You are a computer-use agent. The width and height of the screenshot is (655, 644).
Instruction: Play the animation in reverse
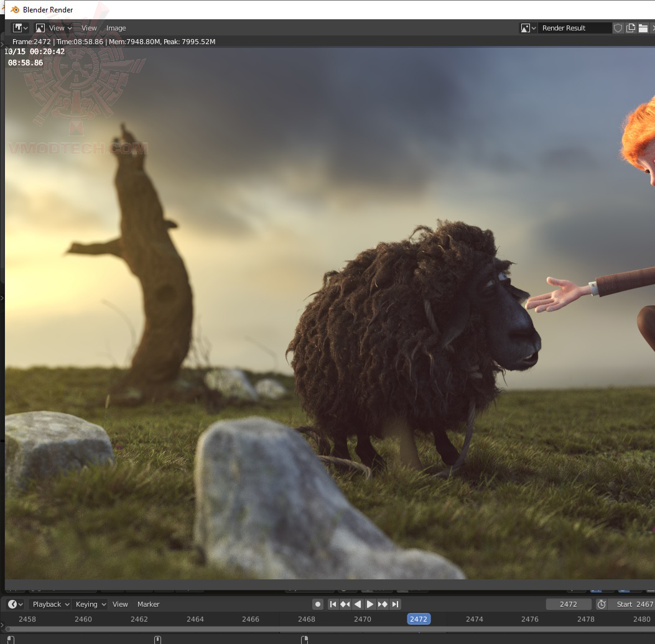coord(358,604)
